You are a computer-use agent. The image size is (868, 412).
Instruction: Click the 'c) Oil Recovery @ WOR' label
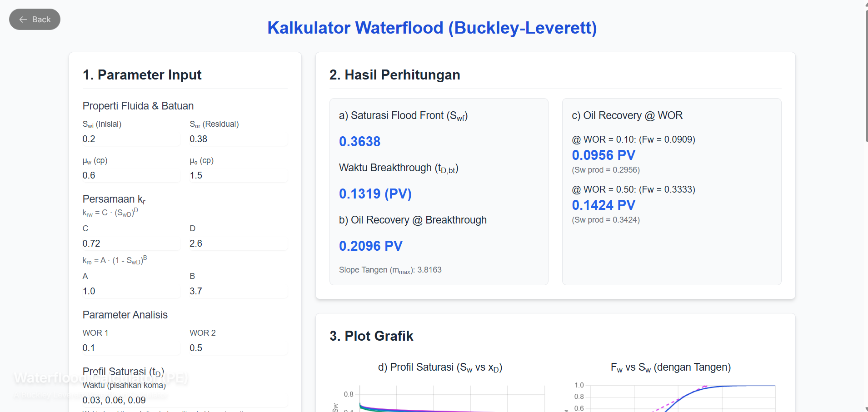pos(627,115)
